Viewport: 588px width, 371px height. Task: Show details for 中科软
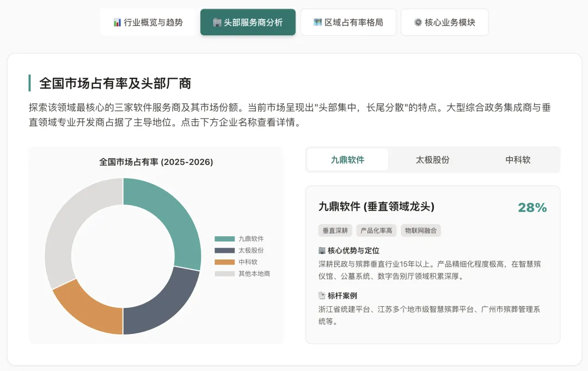pos(518,160)
